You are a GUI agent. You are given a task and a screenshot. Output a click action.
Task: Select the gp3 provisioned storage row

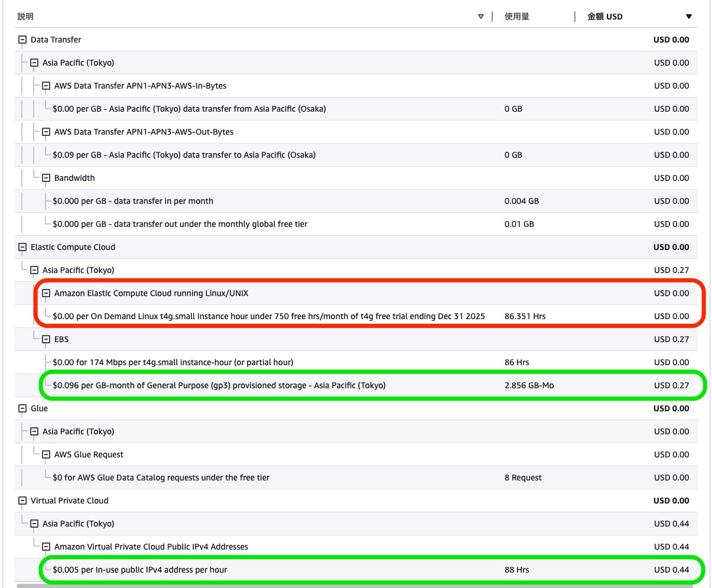tap(356, 385)
